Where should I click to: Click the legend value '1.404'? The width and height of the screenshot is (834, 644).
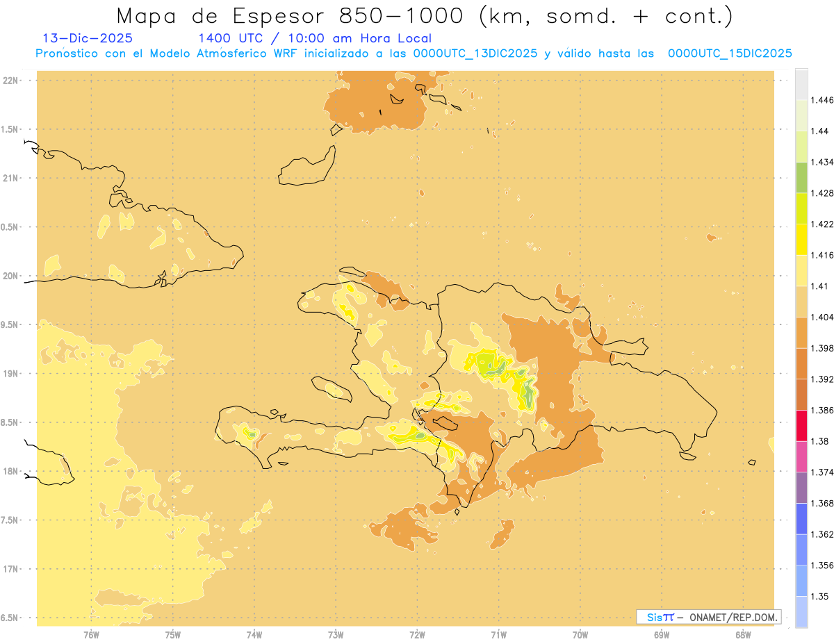tap(822, 317)
